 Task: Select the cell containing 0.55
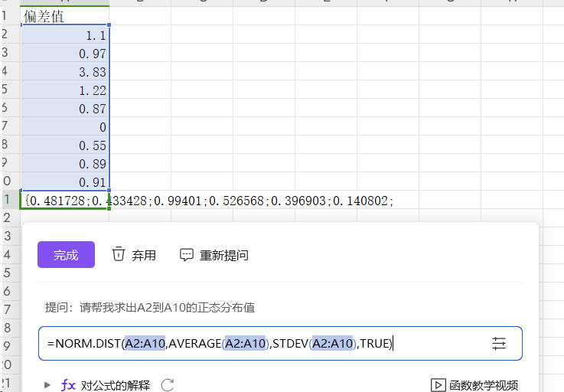click(65, 145)
